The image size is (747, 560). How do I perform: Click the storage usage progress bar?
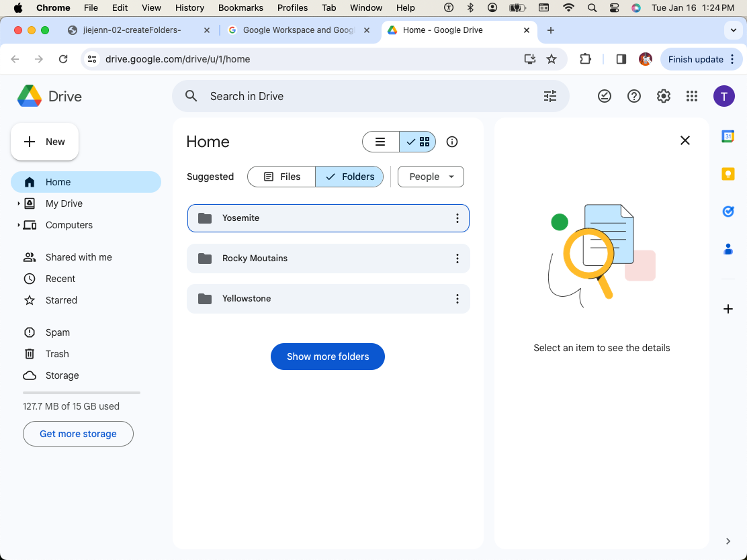[81, 393]
